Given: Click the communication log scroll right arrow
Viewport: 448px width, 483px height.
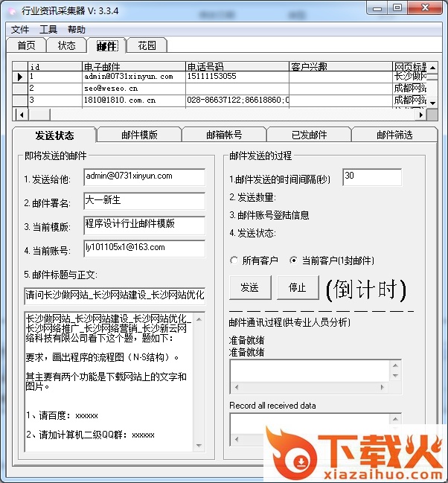Looking at the screenshot, I should [383, 387].
